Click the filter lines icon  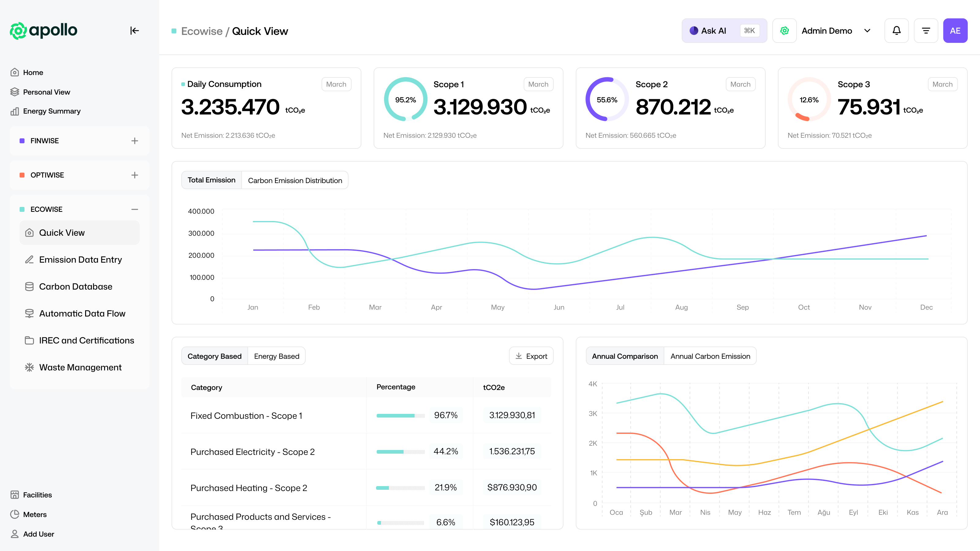pyautogui.click(x=925, y=30)
